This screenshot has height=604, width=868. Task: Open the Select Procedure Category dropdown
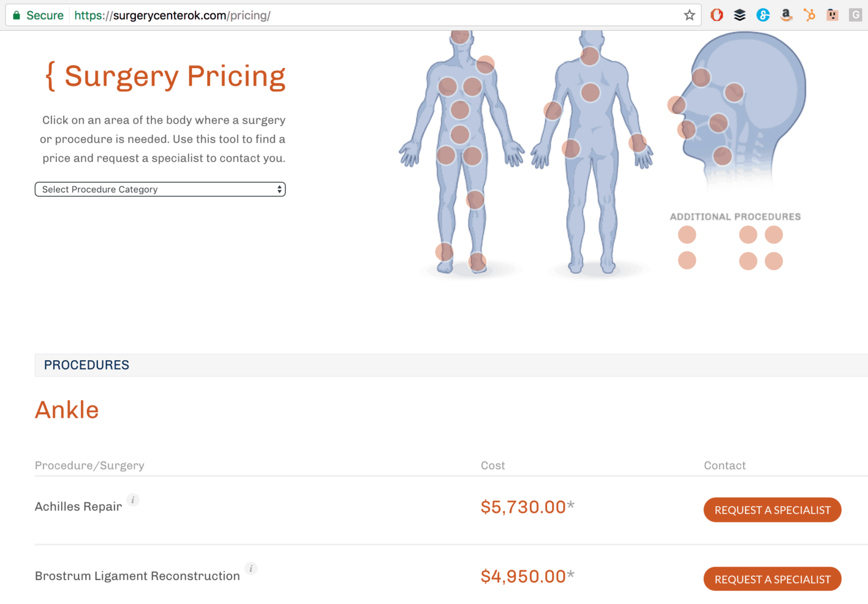[x=160, y=190]
